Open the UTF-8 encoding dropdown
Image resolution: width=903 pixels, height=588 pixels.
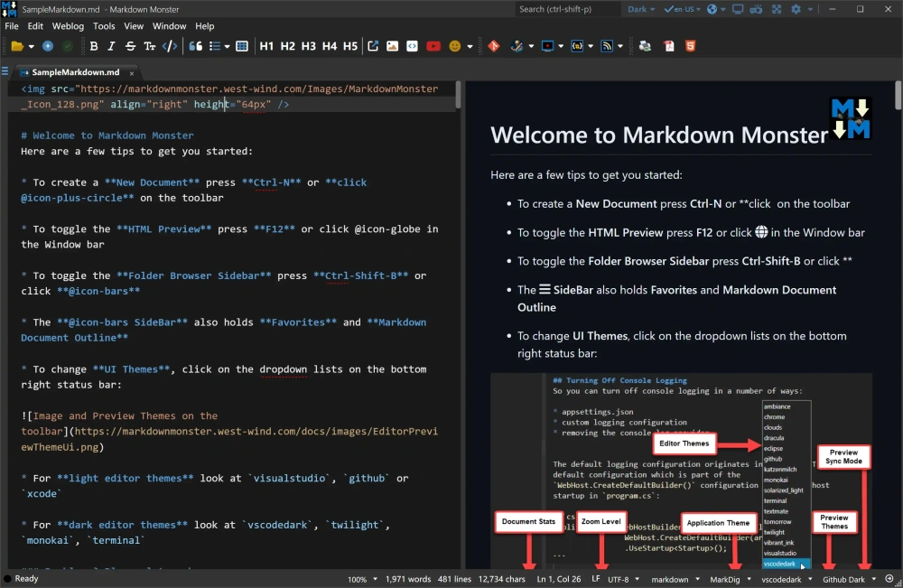click(x=624, y=579)
